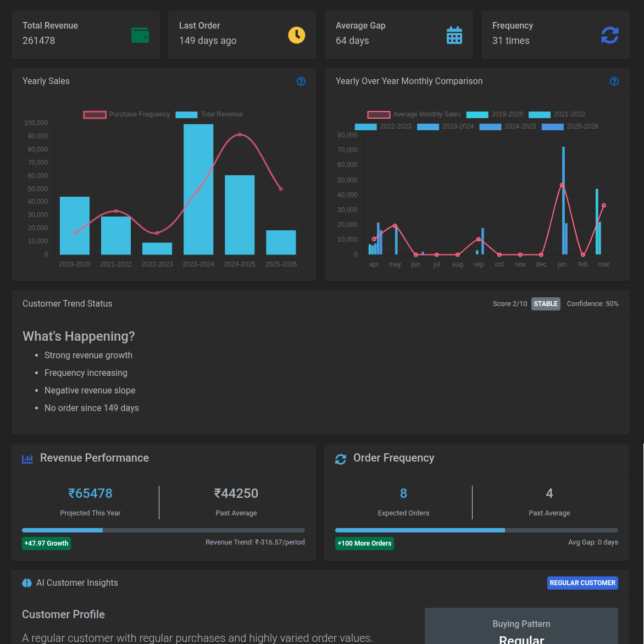This screenshot has height=644, width=644.
Task: Toggle the 2021-2022 legend series
Action: point(557,114)
